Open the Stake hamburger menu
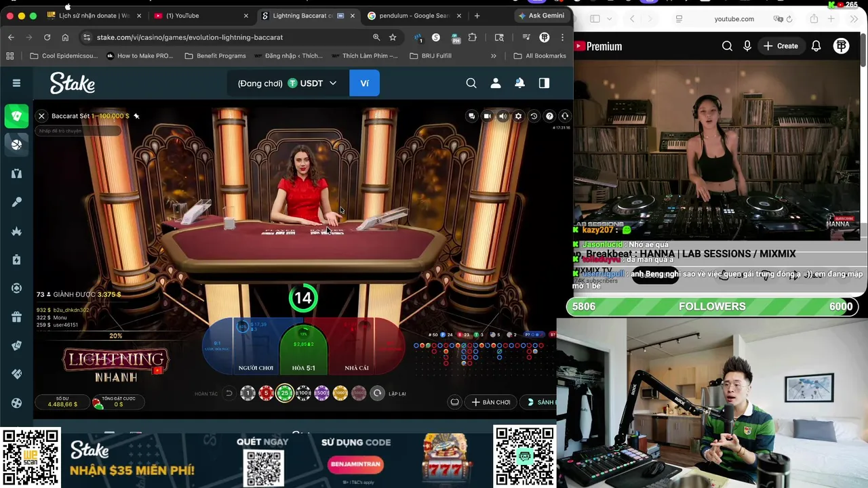 [16, 83]
